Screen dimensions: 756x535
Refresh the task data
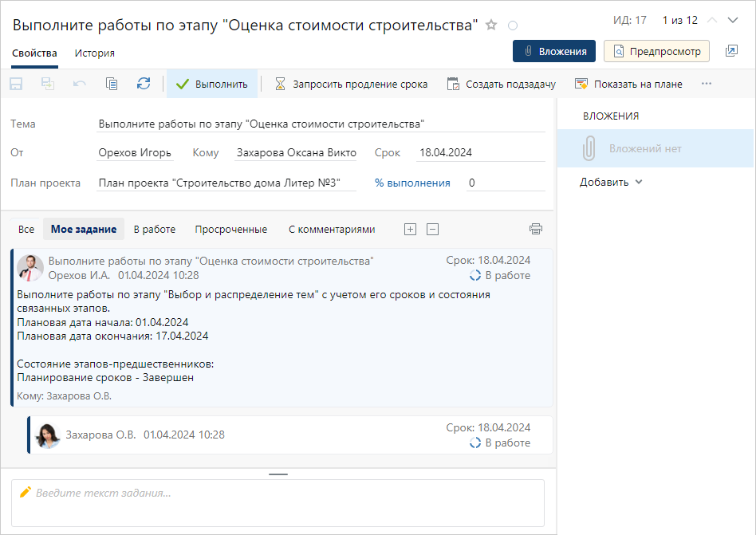coord(143,83)
